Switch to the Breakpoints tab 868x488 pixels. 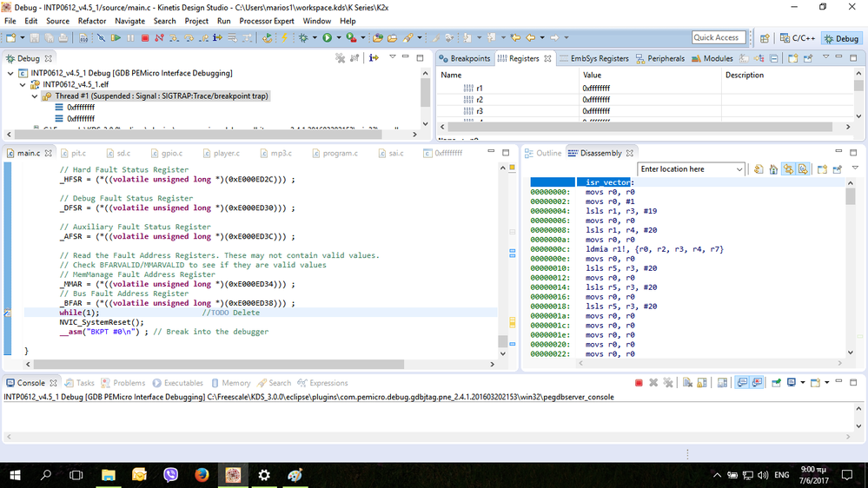pyautogui.click(x=469, y=58)
